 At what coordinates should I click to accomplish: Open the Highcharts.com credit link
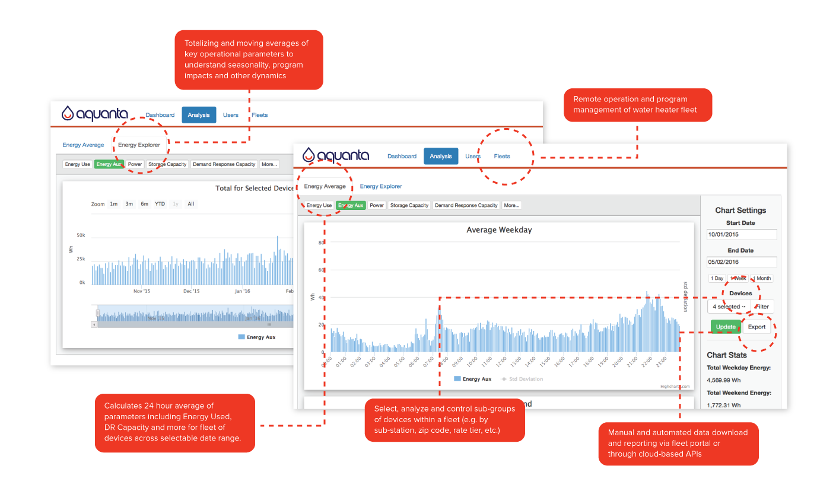pos(675,387)
